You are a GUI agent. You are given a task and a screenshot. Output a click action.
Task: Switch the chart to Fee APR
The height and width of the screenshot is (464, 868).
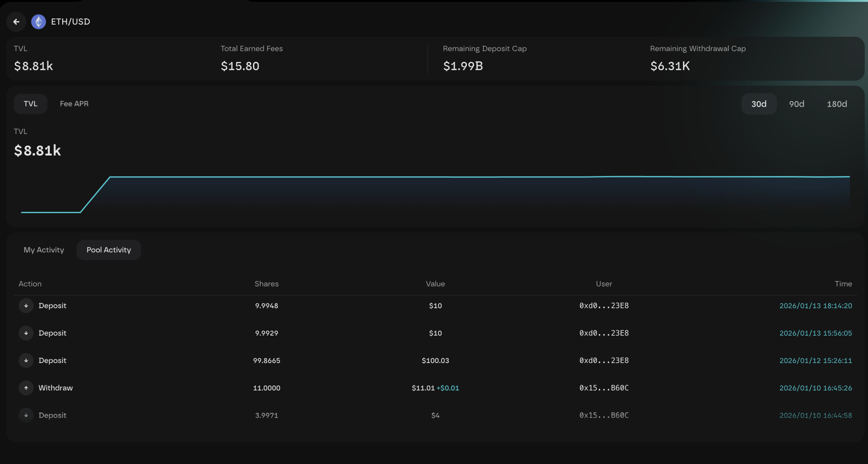pyautogui.click(x=74, y=104)
